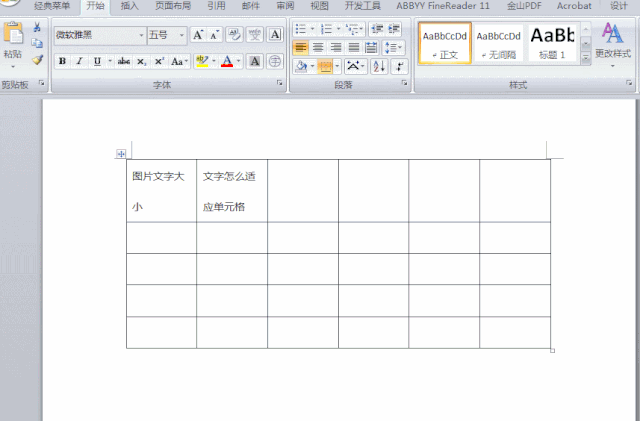Screen dimensions: 640x421
Task: Open the Line Spacing dropdown
Action: (x=393, y=47)
